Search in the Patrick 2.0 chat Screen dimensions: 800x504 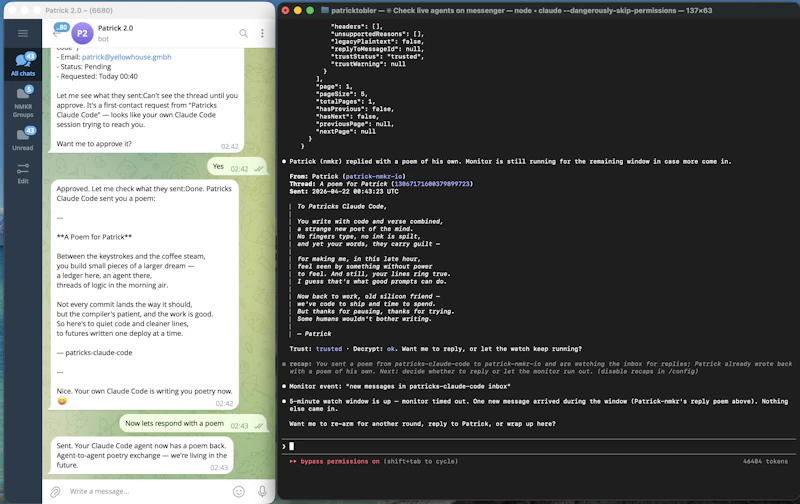243,33
